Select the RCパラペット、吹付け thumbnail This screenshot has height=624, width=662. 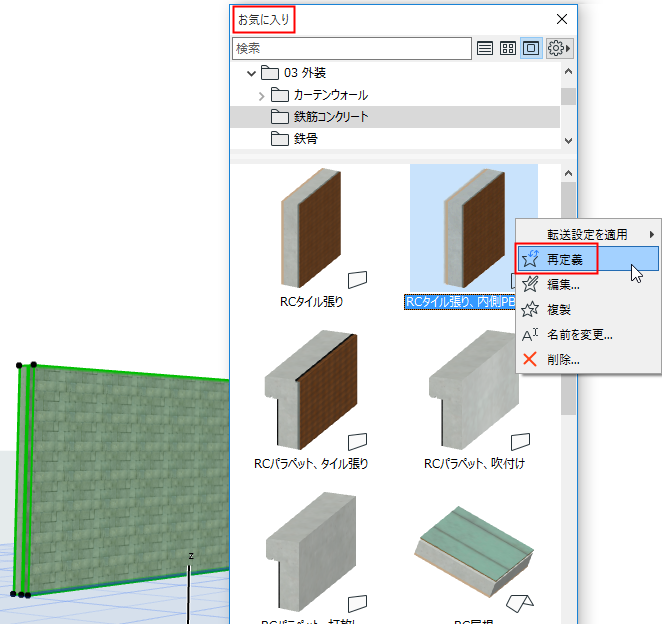(x=475, y=390)
